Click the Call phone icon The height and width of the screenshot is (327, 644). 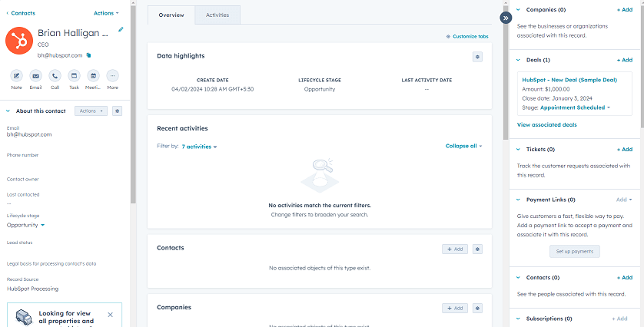click(x=55, y=76)
